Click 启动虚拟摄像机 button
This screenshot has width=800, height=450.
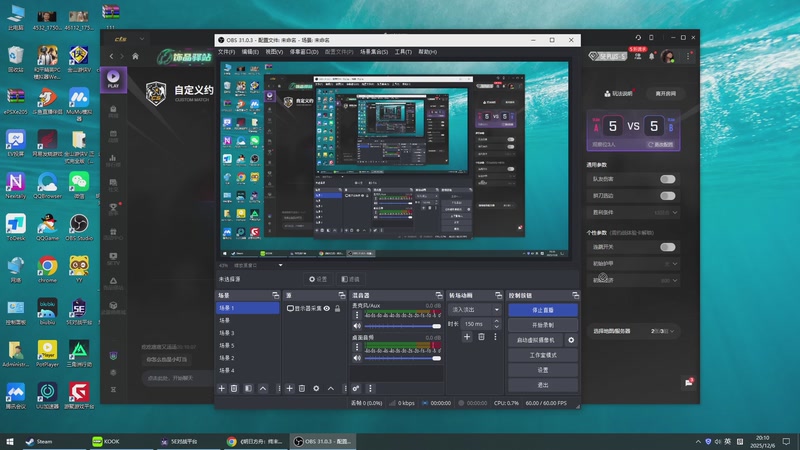tap(536, 340)
